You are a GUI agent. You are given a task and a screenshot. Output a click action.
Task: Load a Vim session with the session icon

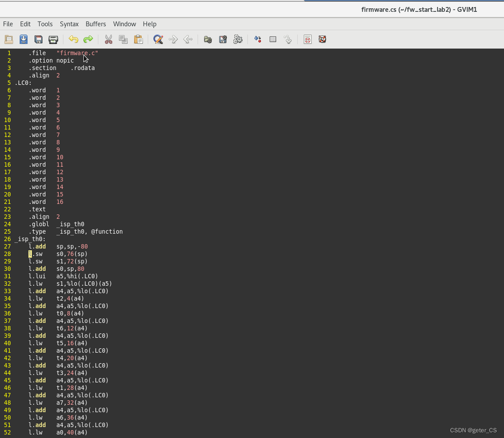208,39
